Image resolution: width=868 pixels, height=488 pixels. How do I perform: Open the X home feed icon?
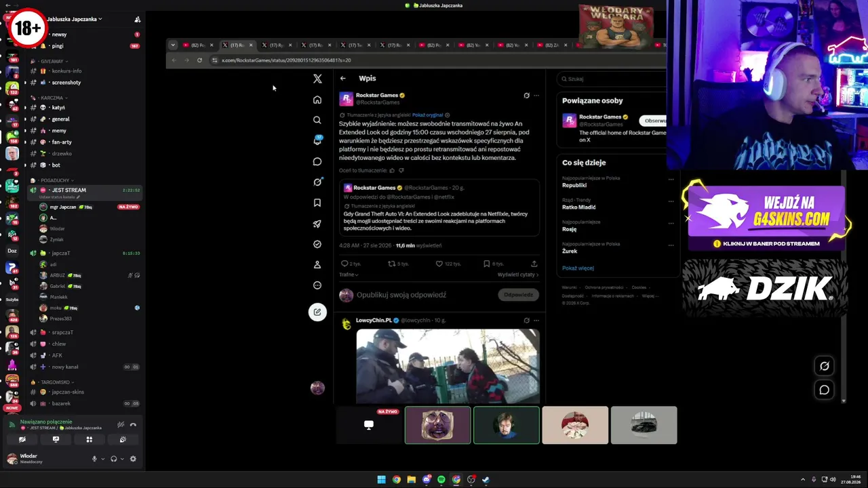[317, 100]
